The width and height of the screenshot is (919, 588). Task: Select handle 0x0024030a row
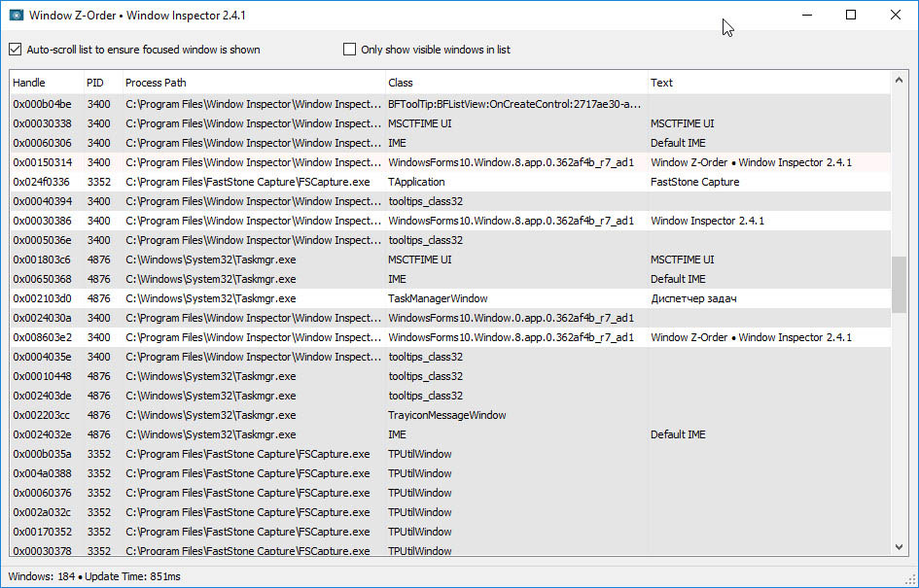tap(450, 318)
